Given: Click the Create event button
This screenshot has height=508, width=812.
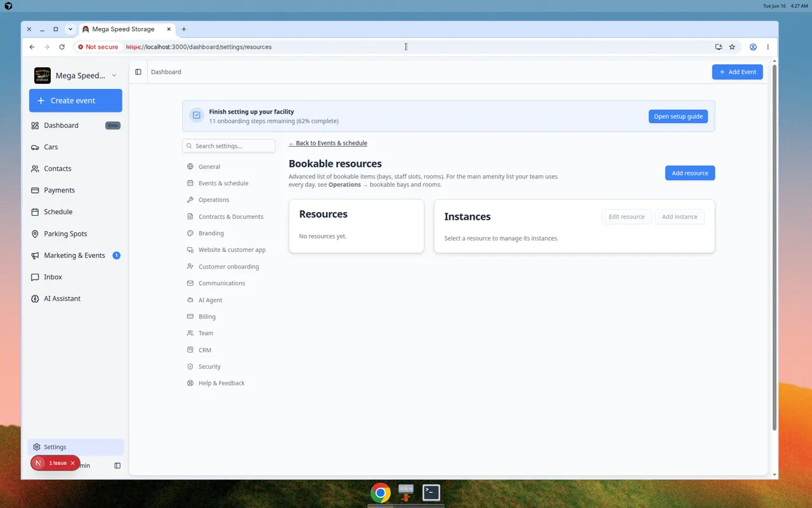Looking at the screenshot, I should 75,100.
